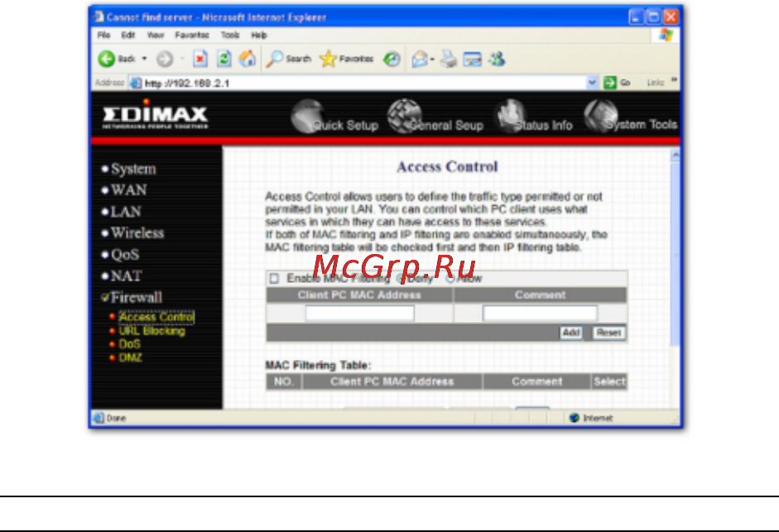Open the Search toolbar button
779x532 pixels.
point(289,59)
